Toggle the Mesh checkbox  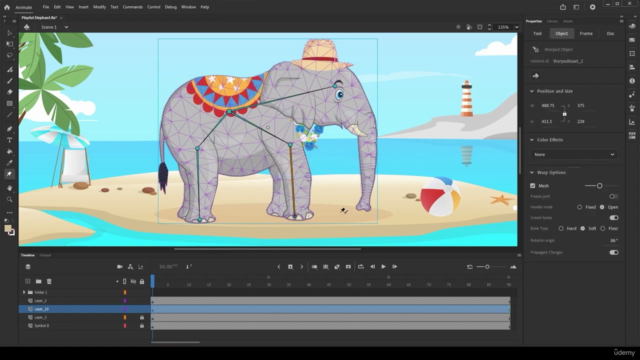(x=533, y=186)
